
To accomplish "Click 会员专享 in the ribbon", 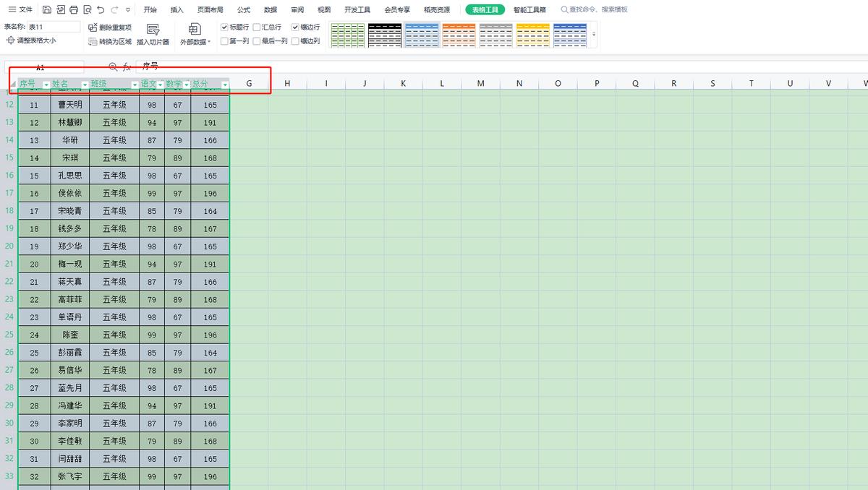I will (x=396, y=10).
